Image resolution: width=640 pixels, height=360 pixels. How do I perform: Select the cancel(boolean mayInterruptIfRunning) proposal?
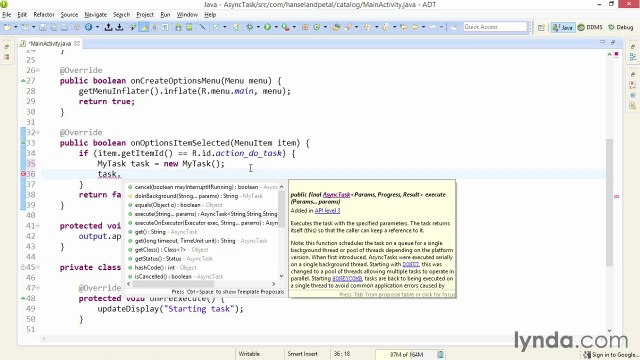click(x=202, y=187)
